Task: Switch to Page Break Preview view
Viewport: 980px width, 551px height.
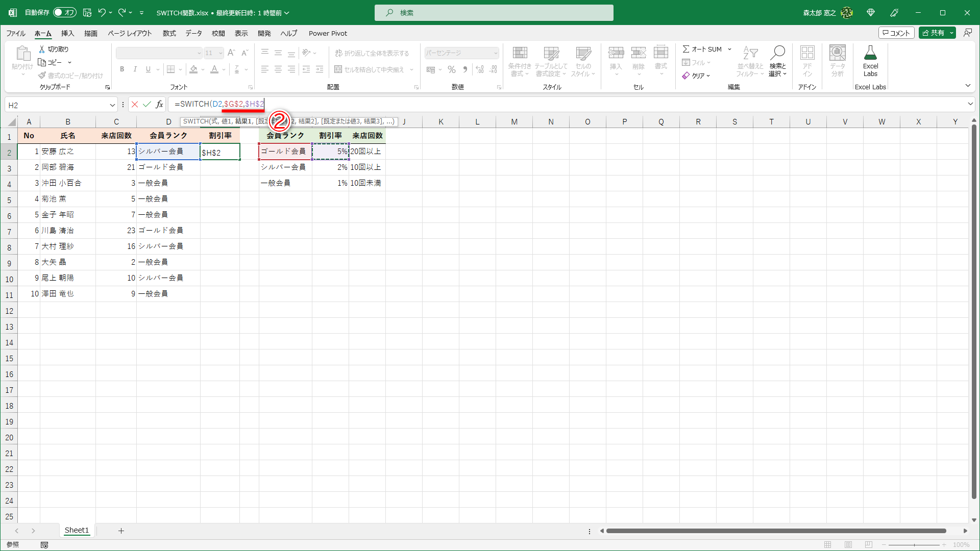Action: tap(869, 545)
